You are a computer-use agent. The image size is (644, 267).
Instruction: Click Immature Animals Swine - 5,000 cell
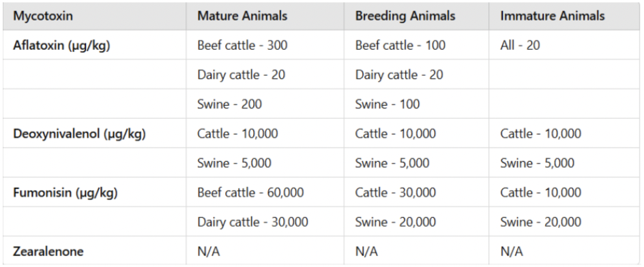(x=537, y=163)
